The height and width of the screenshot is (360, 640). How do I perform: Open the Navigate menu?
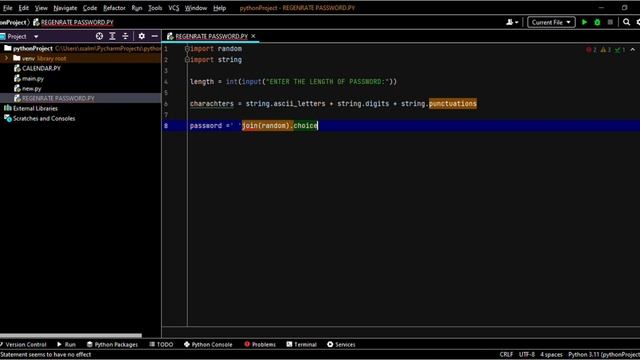(x=65, y=8)
